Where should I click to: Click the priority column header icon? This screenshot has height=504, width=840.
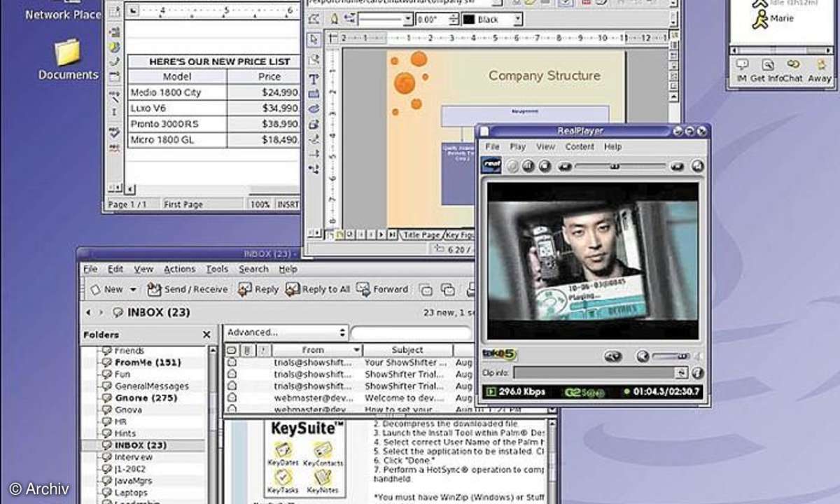point(263,349)
